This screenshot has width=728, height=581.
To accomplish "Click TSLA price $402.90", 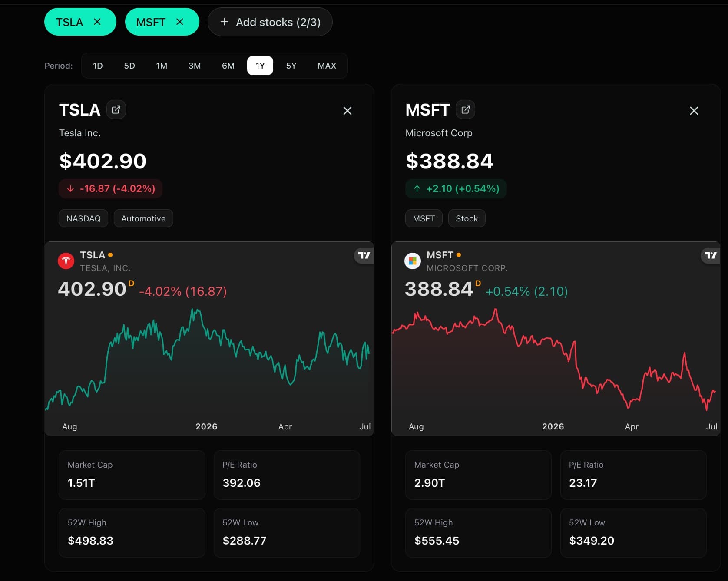I will click(x=103, y=161).
